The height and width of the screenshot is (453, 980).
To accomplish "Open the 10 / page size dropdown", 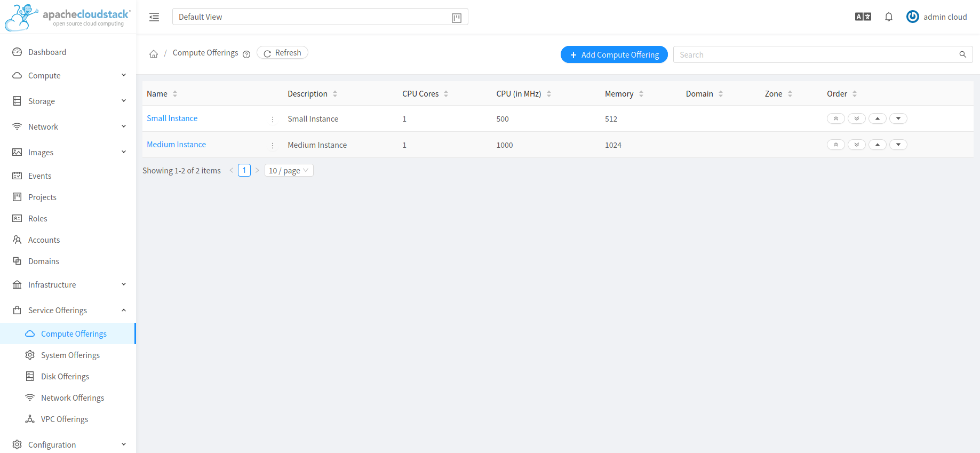I will [289, 171].
